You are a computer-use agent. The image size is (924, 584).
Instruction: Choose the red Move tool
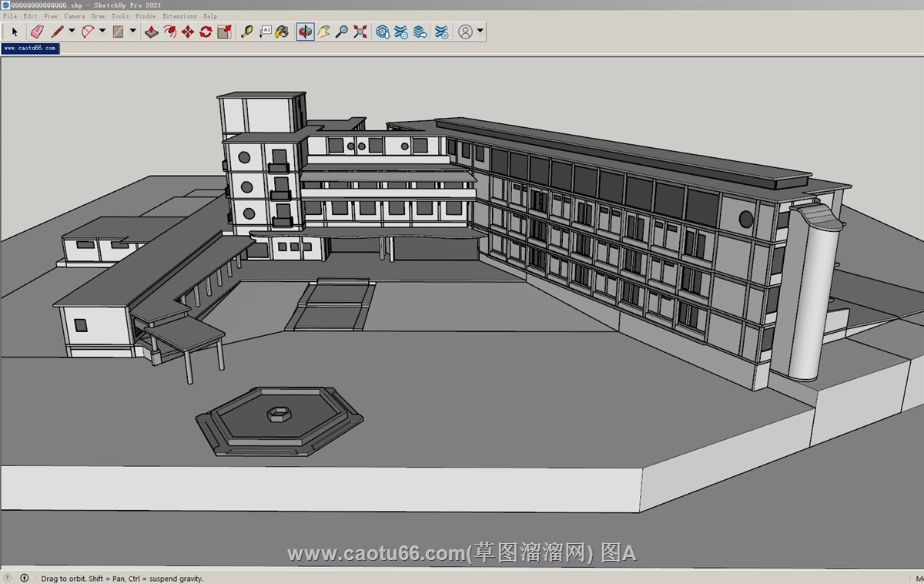(x=188, y=32)
